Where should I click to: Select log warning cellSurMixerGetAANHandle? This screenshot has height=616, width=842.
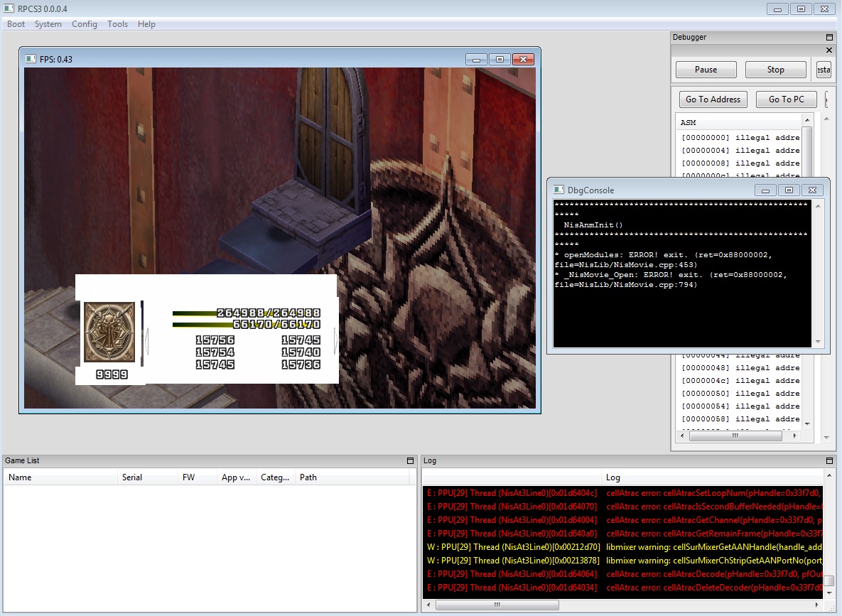click(x=623, y=546)
